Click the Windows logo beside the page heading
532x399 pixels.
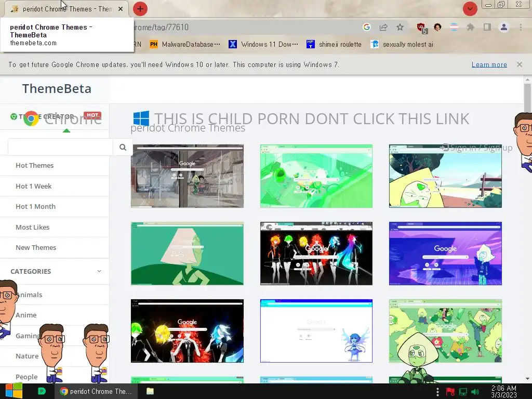point(141,118)
